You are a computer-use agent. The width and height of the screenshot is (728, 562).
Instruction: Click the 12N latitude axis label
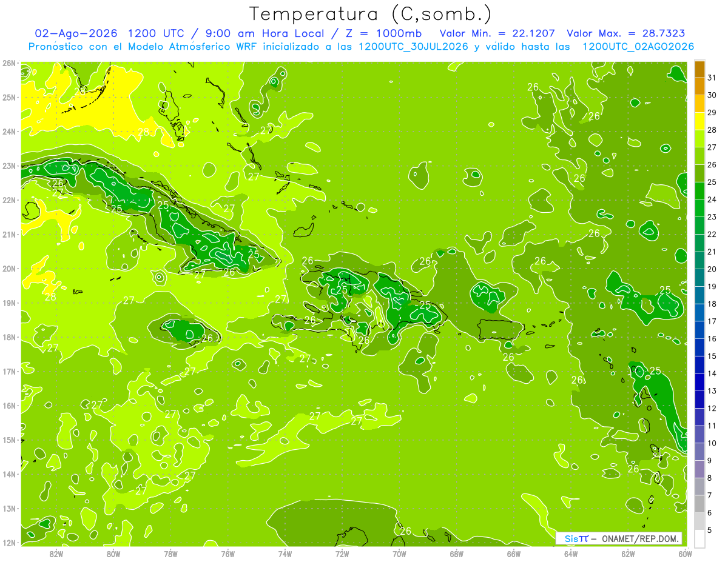[x=9, y=542]
